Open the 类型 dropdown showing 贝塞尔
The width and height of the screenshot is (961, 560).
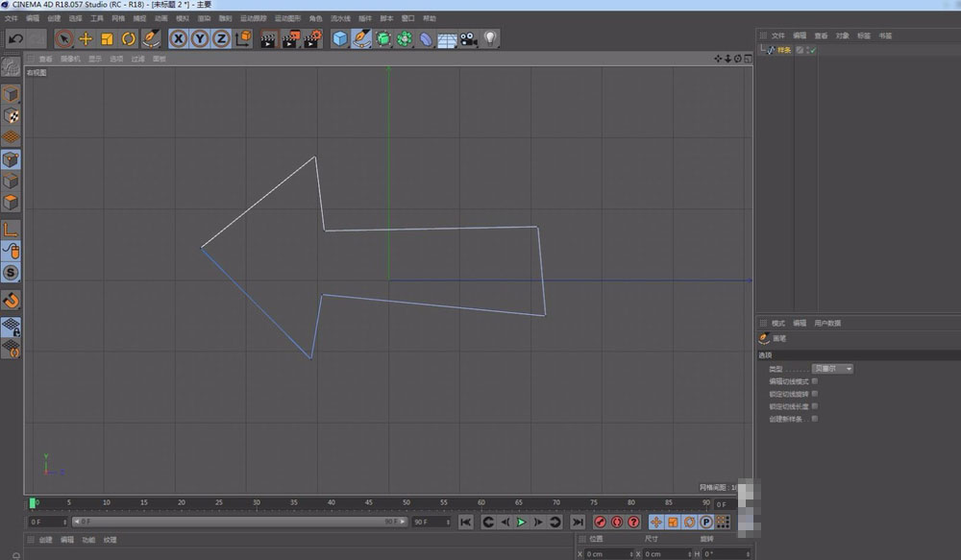tap(832, 368)
